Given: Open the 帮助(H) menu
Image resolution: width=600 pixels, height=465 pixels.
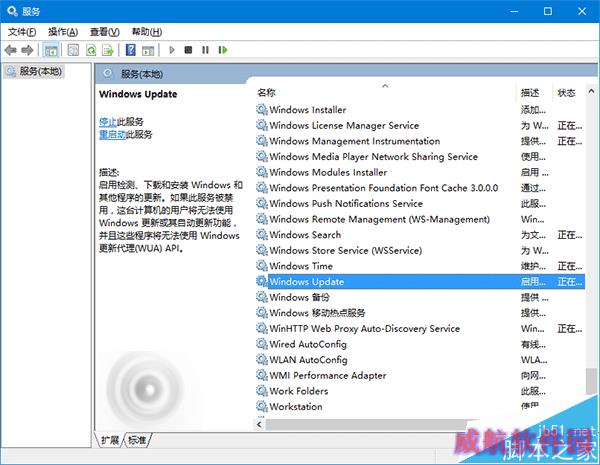Looking at the screenshot, I should coord(147,32).
